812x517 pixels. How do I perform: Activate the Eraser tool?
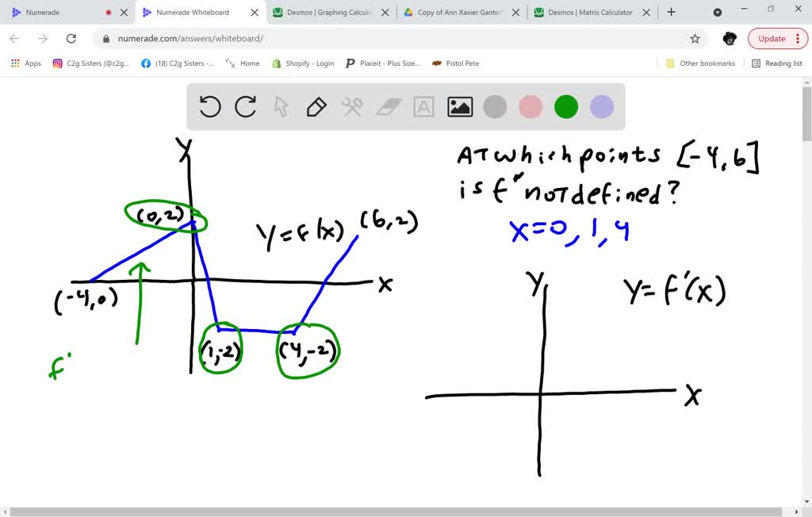point(388,107)
